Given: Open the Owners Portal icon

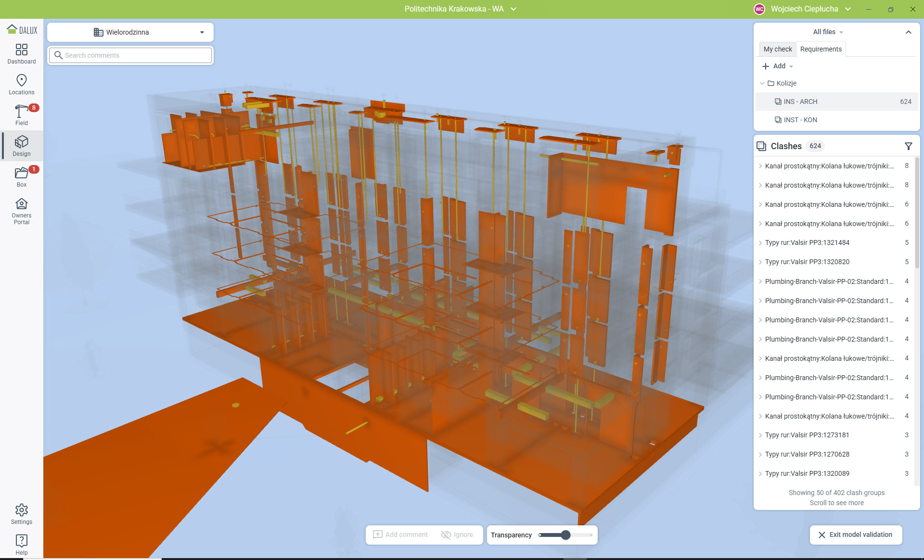Looking at the screenshot, I should point(22,211).
